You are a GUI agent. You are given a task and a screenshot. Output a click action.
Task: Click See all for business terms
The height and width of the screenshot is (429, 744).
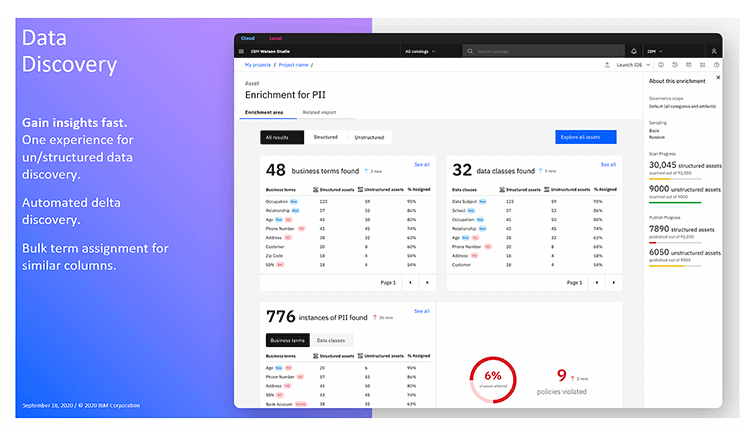[422, 165]
